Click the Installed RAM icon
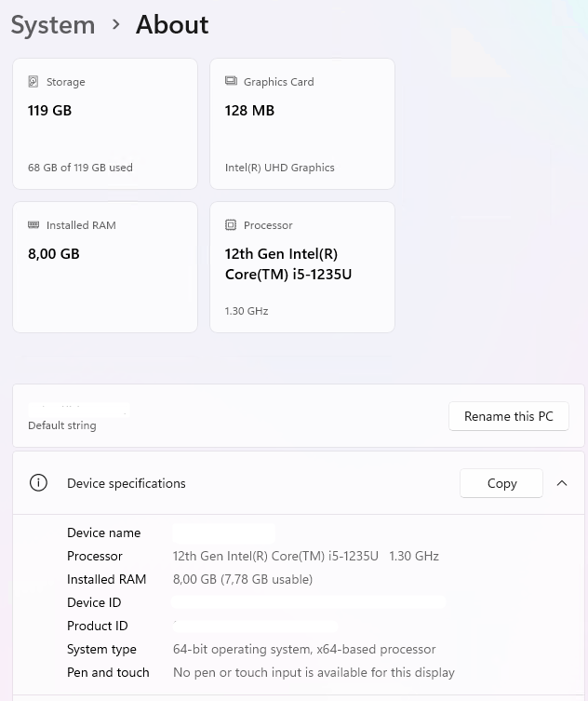This screenshot has width=588, height=701. 33,225
